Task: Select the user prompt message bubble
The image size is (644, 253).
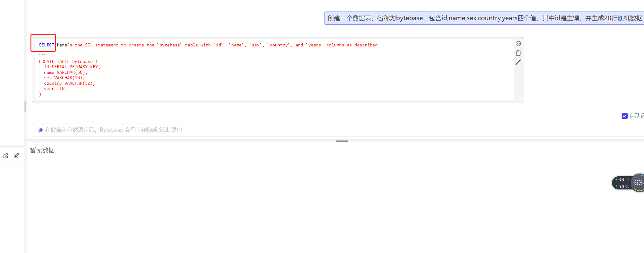Action: tap(484, 18)
